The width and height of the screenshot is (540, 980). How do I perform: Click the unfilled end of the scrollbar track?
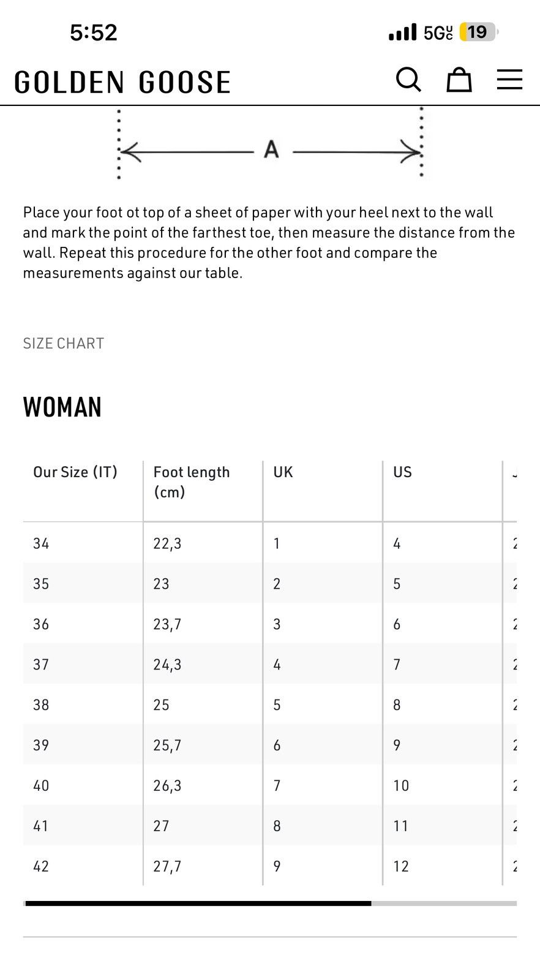444,903
